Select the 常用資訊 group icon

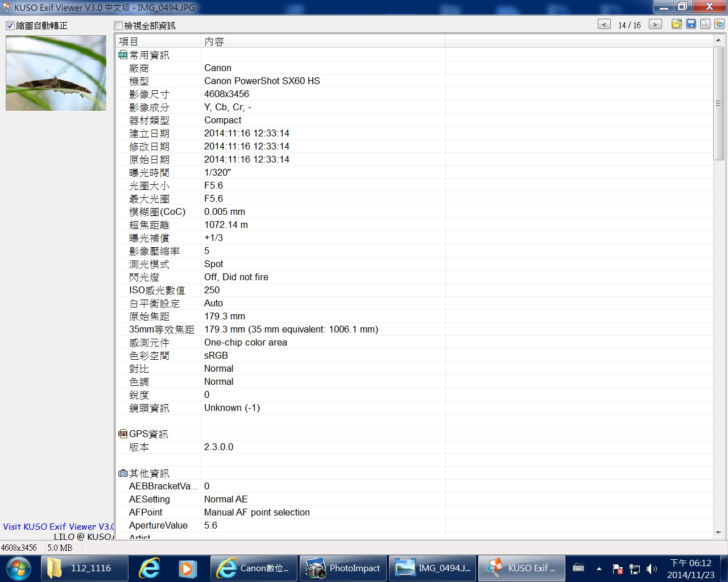(123, 55)
